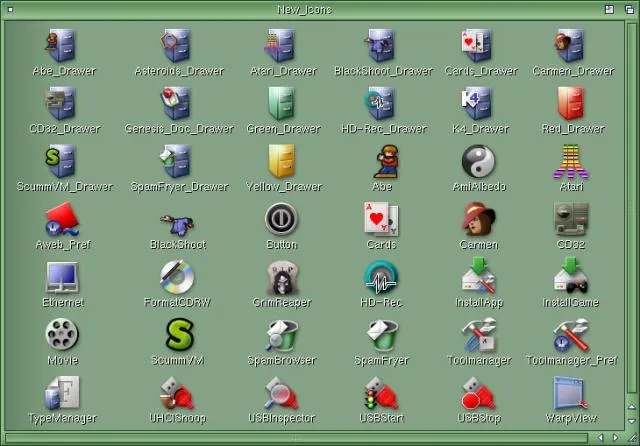This screenshot has width=640, height=446.
Task: Select the InstallGame icon
Action: 571,277
